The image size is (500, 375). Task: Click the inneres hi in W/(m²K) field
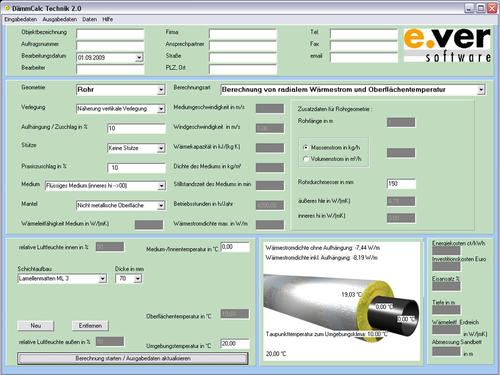(x=401, y=218)
